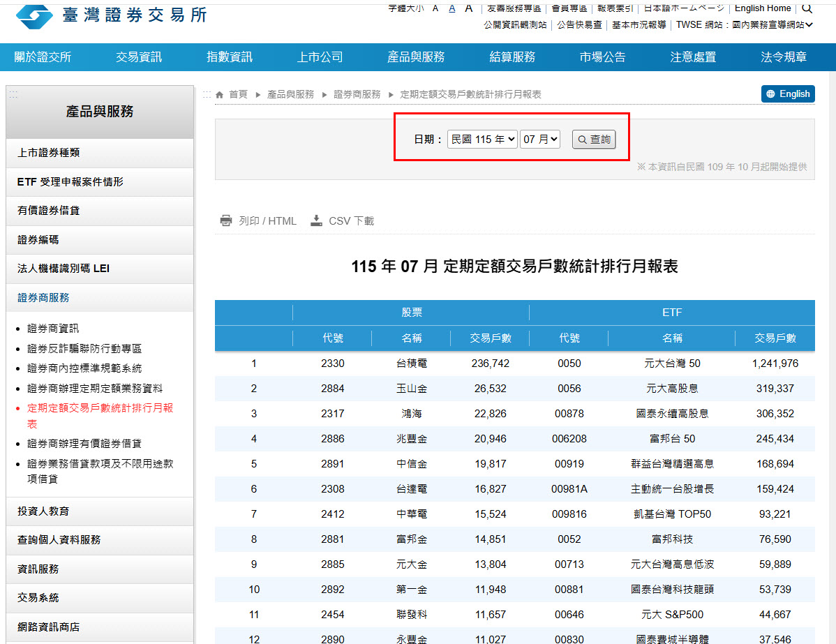Select medium font size A
The height and width of the screenshot is (644, 836).
(x=452, y=8)
